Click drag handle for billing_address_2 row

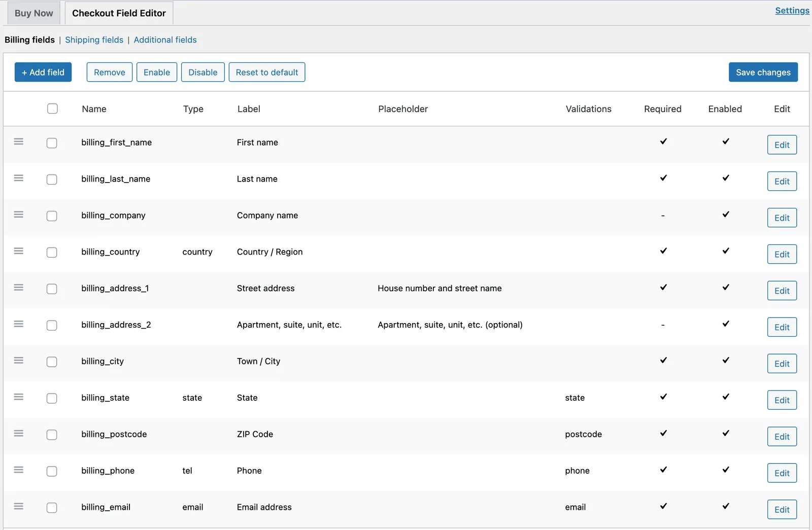pyautogui.click(x=19, y=324)
